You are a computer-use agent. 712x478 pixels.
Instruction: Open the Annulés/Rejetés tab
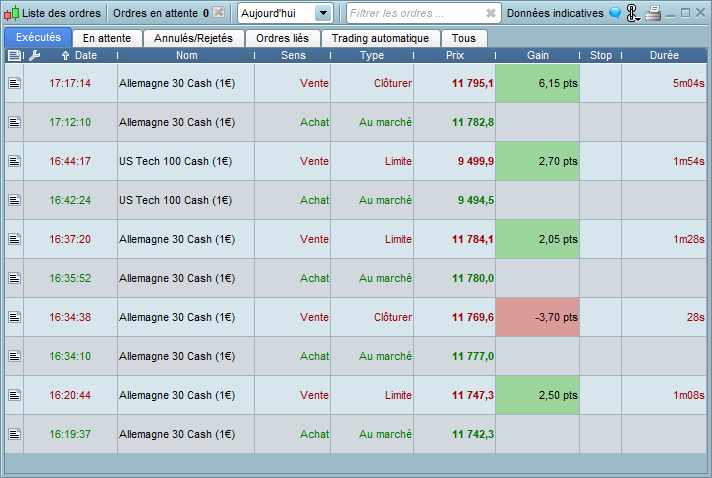[x=193, y=38]
